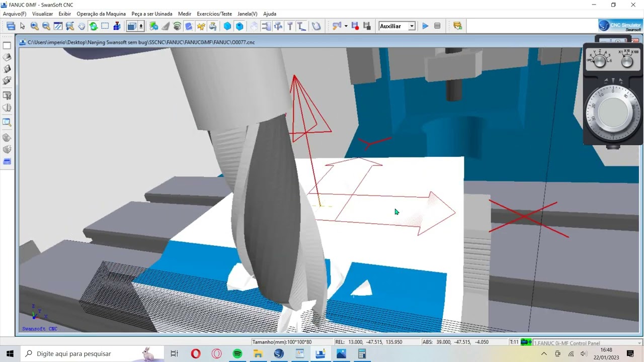Viewport: 644px width, 362px height.
Task: Click the green concentric coolant icon
Action: pos(177,26)
